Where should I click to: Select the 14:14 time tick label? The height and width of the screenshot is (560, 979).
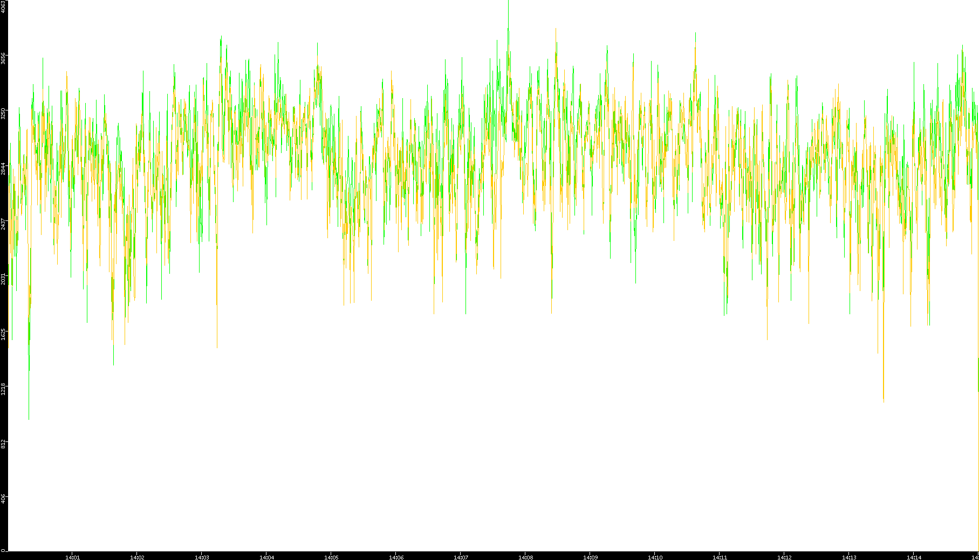(914, 557)
